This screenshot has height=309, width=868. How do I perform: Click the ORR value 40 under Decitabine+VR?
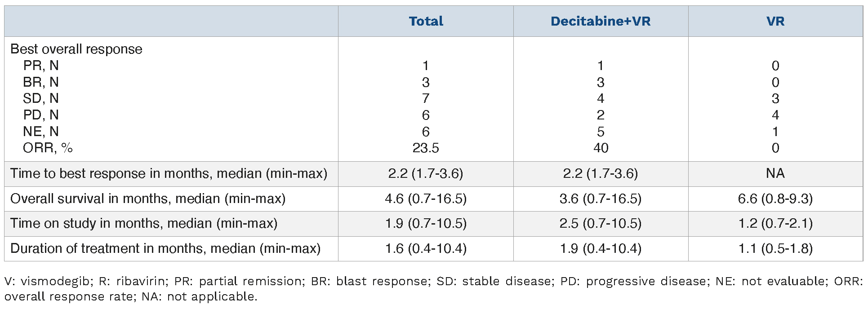[x=601, y=148]
